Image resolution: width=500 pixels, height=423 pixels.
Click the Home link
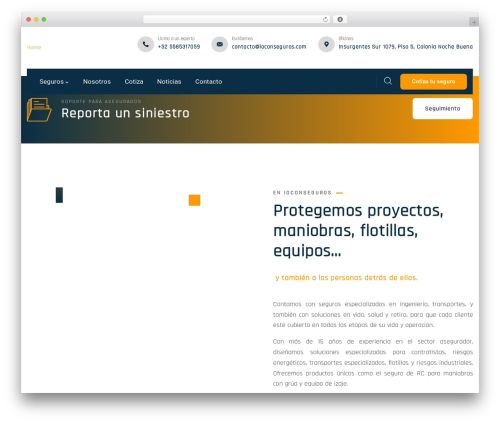[x=34, y=47]
